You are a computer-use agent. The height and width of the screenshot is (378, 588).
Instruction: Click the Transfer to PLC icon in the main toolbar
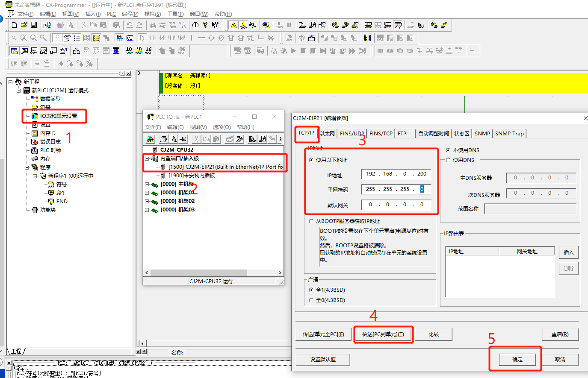(x=302, y=25)
